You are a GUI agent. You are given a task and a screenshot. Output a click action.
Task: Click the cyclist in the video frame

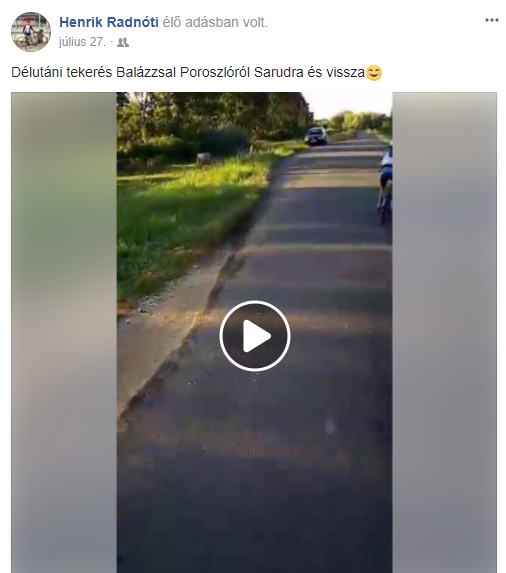tap(385, 183)
